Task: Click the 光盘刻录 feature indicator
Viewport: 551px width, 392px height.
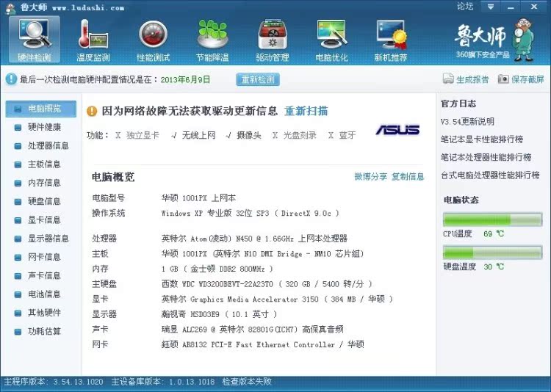Action: coord(295,135)
